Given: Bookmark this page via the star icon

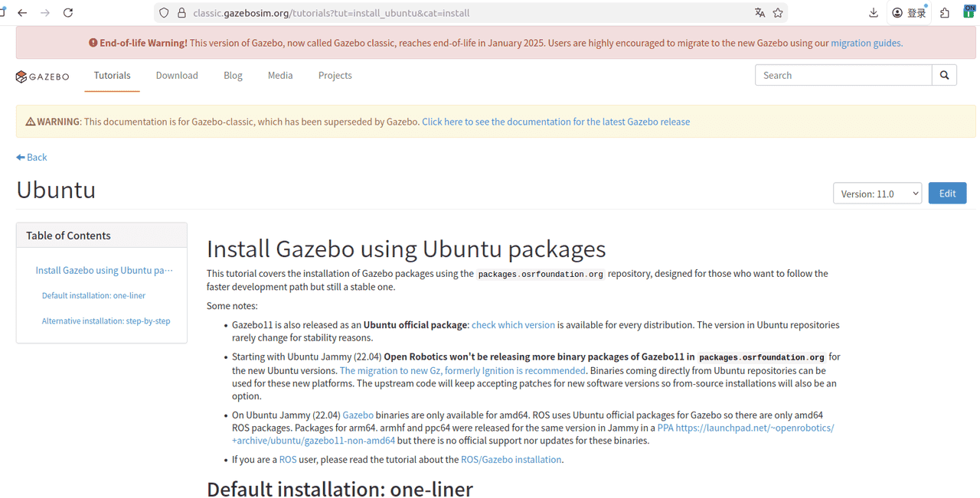Looking at the screenshot, I should [x=779, y=12].
